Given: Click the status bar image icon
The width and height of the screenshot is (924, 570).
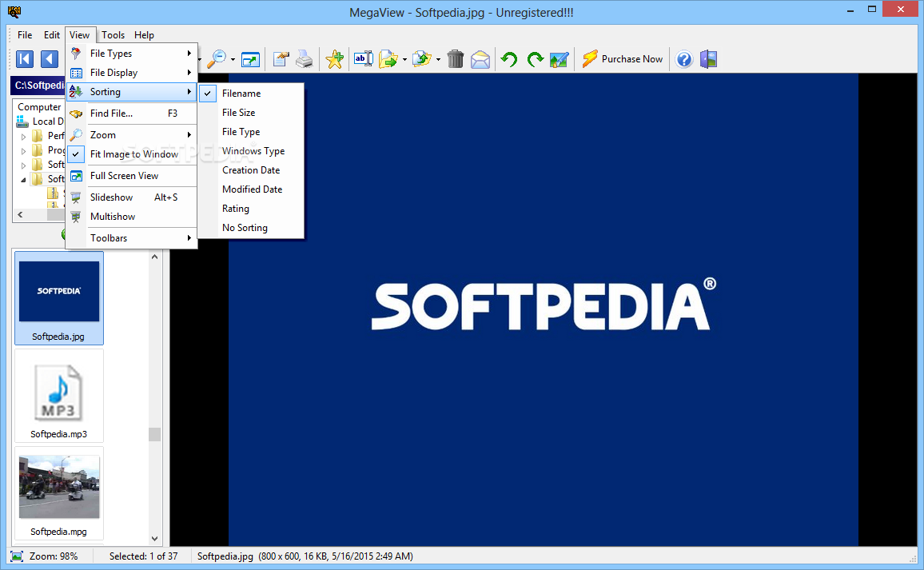Looking at the screenshot, I should click(17, 556).
